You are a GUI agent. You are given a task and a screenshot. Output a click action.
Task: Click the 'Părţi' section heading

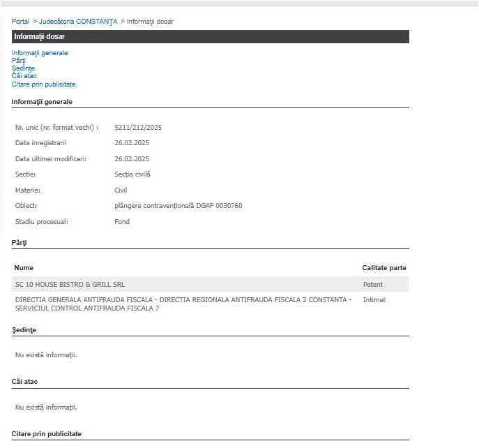[x=20, y=243]
